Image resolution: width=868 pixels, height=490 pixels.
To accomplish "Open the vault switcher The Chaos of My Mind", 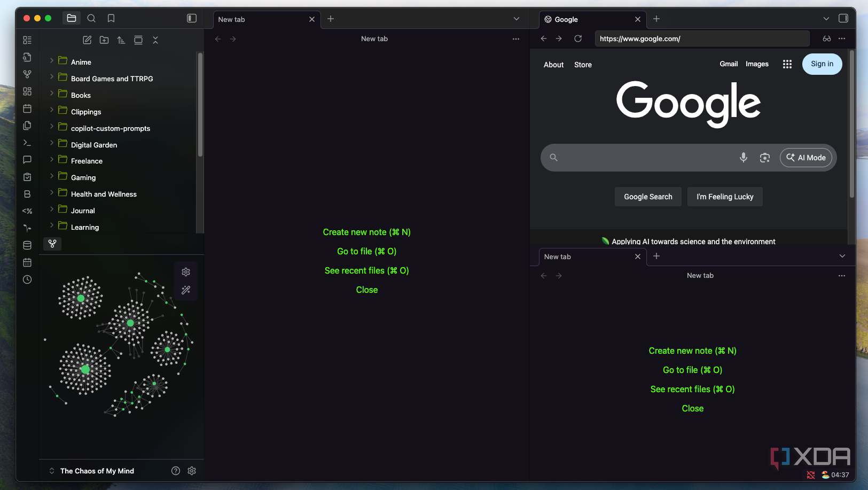I will [92, 471].
